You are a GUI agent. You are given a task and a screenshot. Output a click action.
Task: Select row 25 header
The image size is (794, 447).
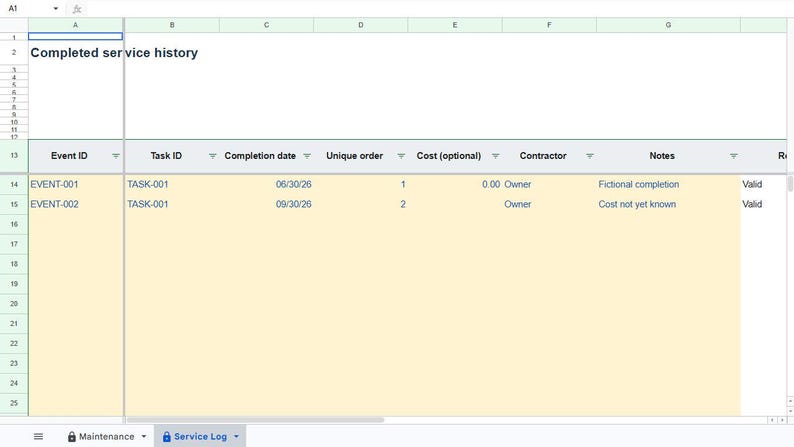[x=14, y=403]
